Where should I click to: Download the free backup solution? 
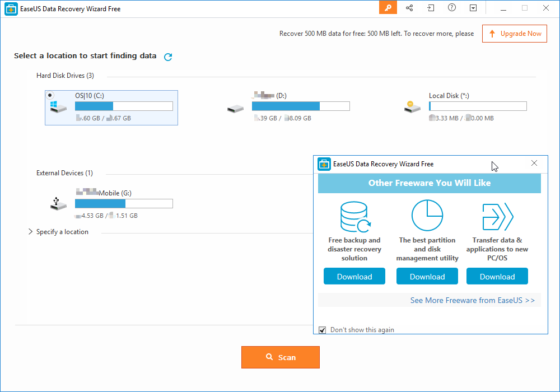coord(354,276)
